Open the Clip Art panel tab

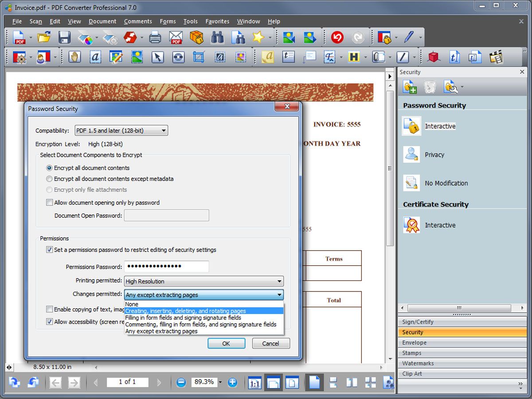click(462, 374)
